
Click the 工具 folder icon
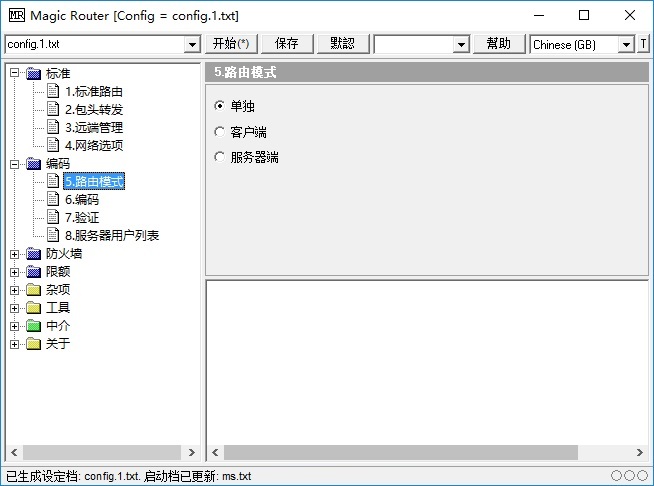pos(34,308)
